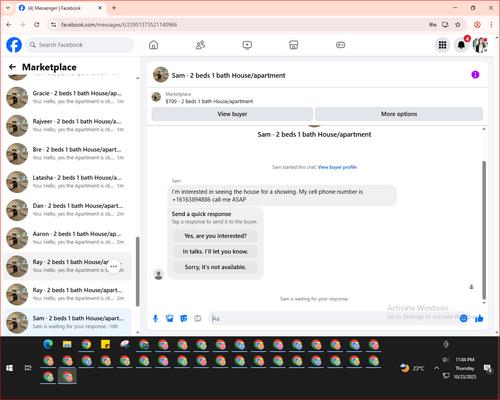Open File Explorer from the taskbar
Image resolution: width=500 pixels, height=400 pixels.
(x=67, y=344)
